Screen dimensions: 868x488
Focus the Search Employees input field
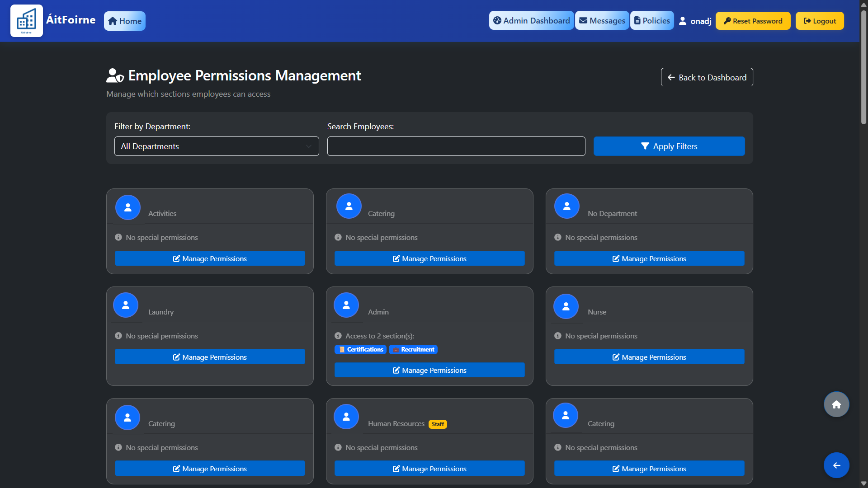tap(456, 146)
